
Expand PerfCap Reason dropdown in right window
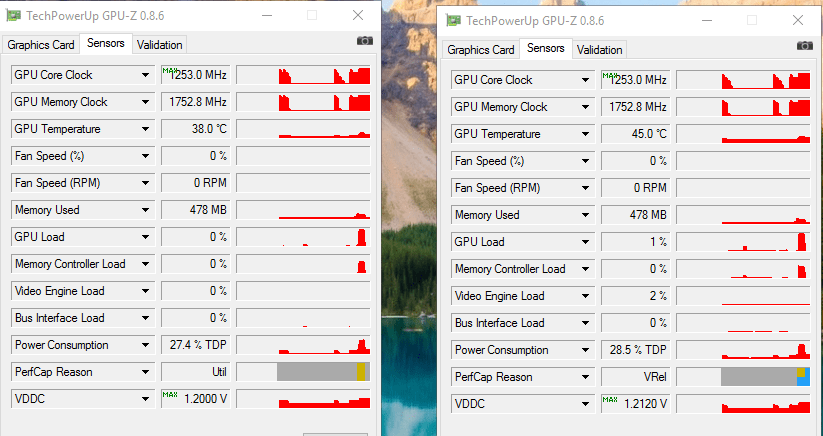click(585, 377)
